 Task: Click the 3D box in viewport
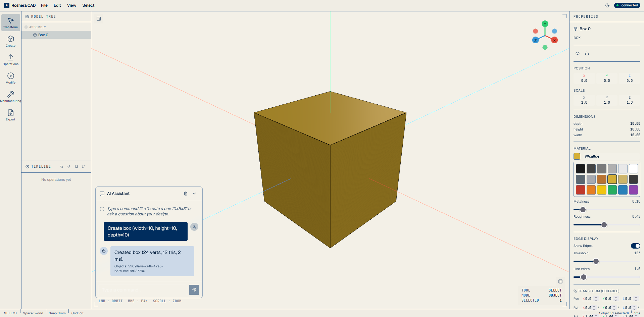click(x=330, y=169)
